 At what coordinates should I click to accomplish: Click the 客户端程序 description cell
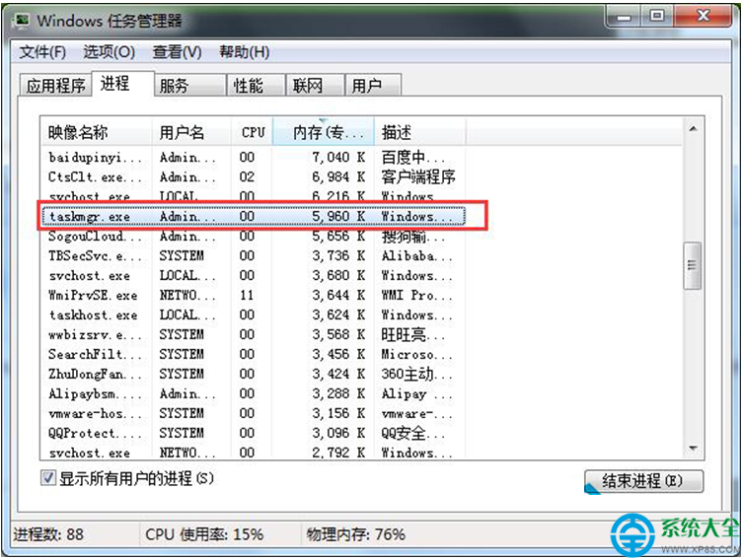(418, 177)
